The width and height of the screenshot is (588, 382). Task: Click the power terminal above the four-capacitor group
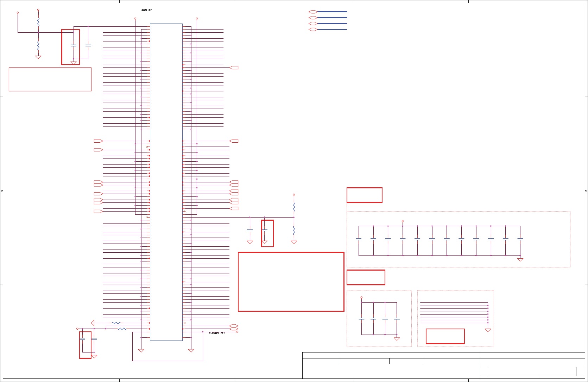pos(361,297)
